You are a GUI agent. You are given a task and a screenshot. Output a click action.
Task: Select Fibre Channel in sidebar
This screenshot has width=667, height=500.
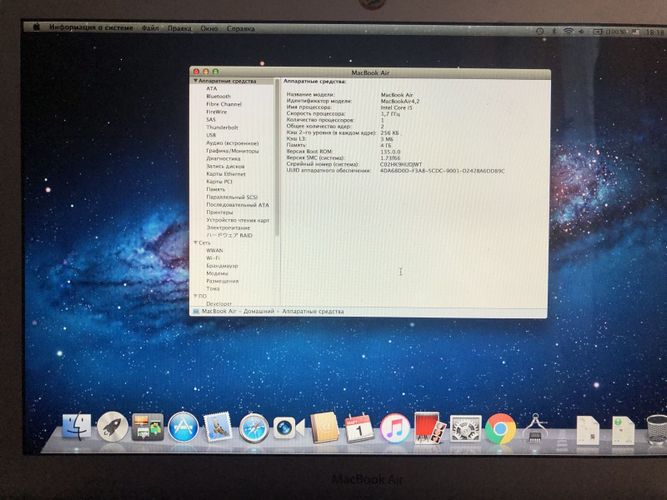(224, 104)
